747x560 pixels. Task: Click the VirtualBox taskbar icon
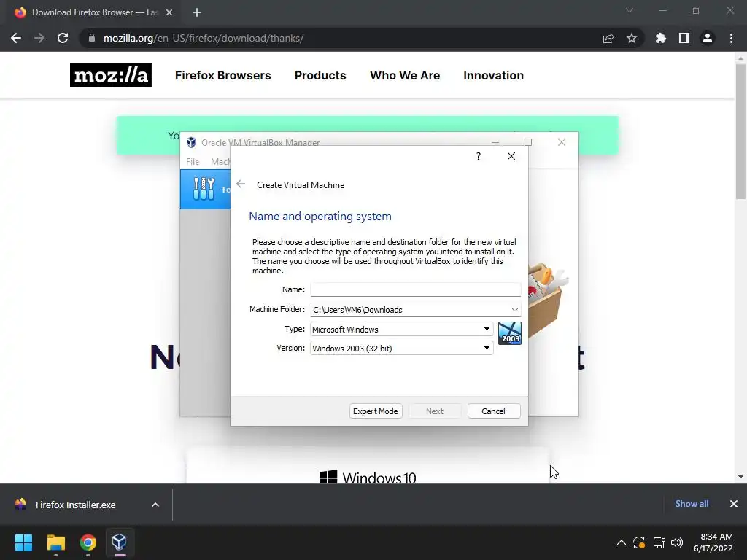click(x=120, y=542)
